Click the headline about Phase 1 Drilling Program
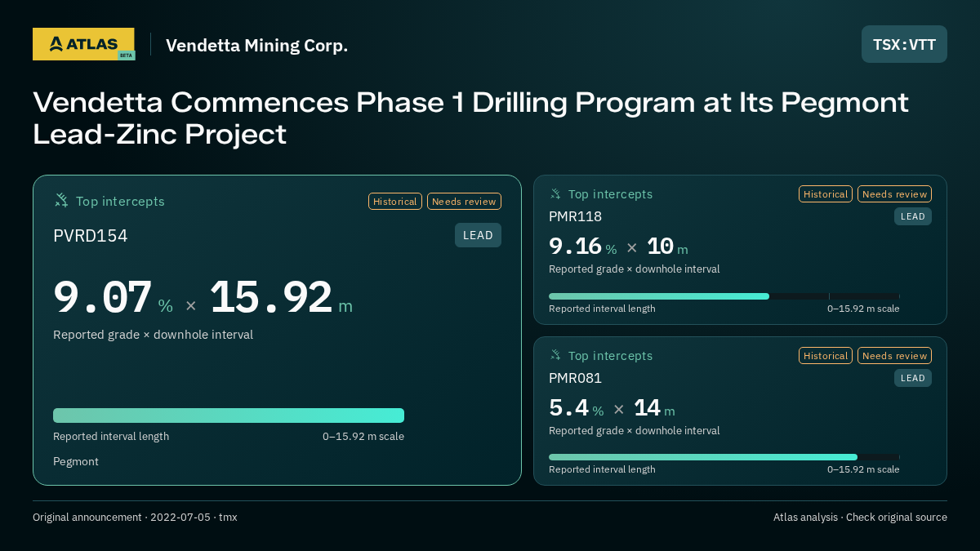Image resolution: width=980 pixels, height=551 pixels. 470,118
